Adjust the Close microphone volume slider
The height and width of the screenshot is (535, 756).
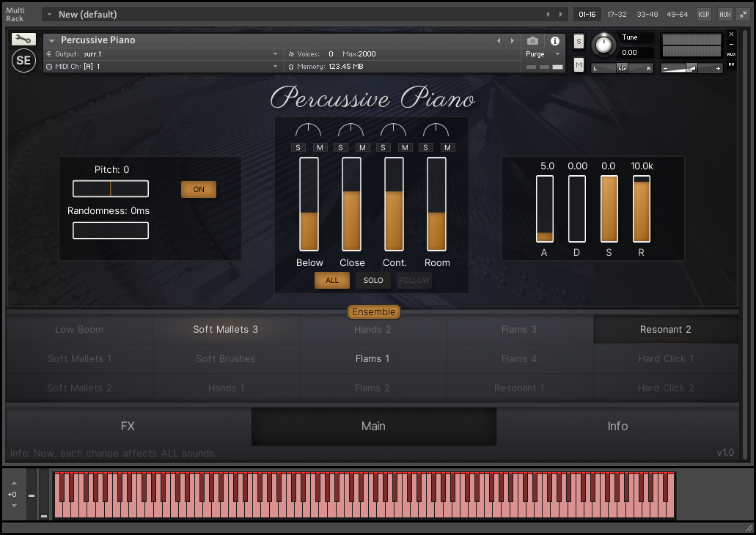coord(351,204)
